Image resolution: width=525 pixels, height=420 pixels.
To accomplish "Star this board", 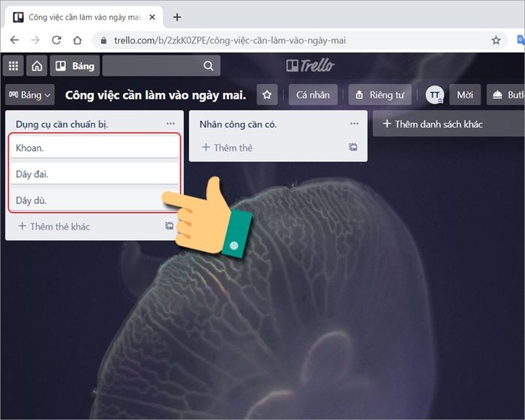I will click(267, 94).
